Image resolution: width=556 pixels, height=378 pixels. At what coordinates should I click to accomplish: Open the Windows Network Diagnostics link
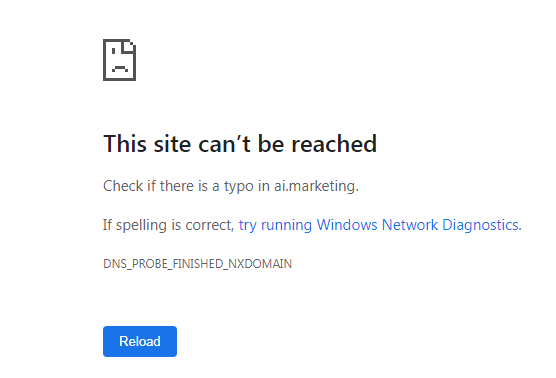(378, 225)
